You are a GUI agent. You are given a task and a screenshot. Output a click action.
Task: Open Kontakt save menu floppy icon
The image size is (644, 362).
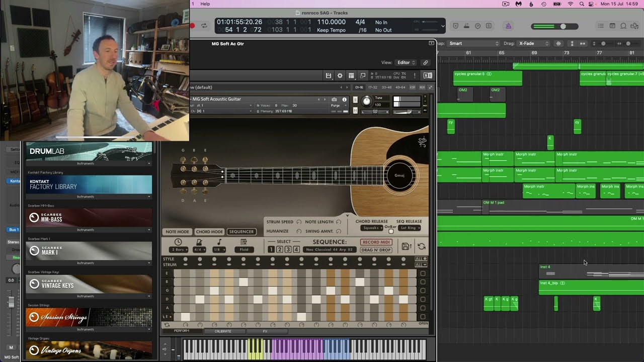pos(329,75)
